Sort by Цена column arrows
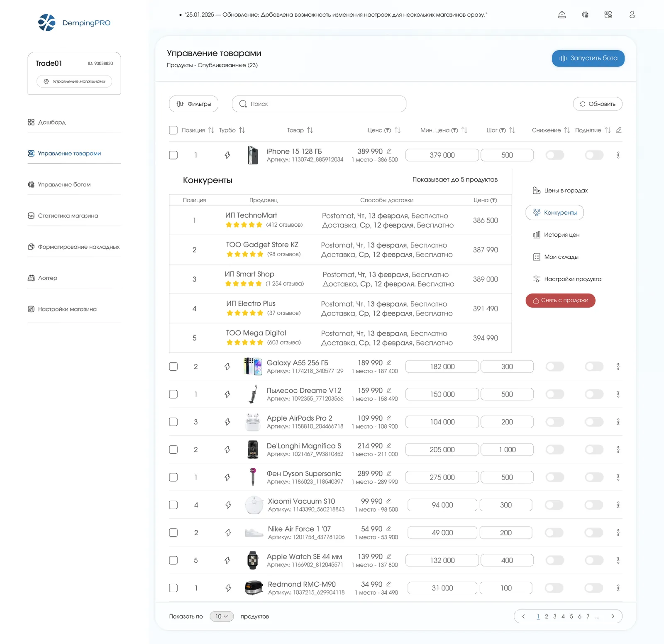664x644 pixels. [398, 130]
